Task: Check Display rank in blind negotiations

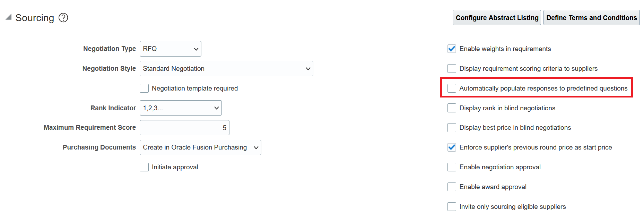Action: (x=452, y=108)
